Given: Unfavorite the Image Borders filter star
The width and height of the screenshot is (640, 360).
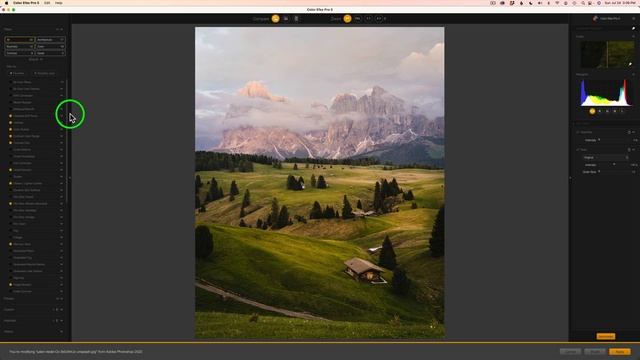Looking at the screenshot, I should click(x=11, y=284).
